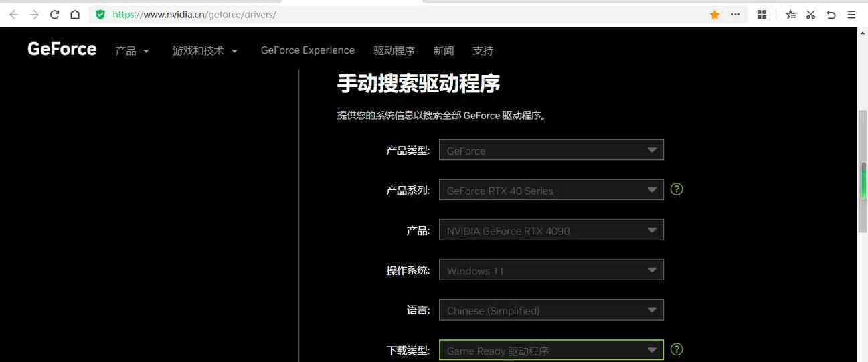Click the 语言: label

pos(418,310)
